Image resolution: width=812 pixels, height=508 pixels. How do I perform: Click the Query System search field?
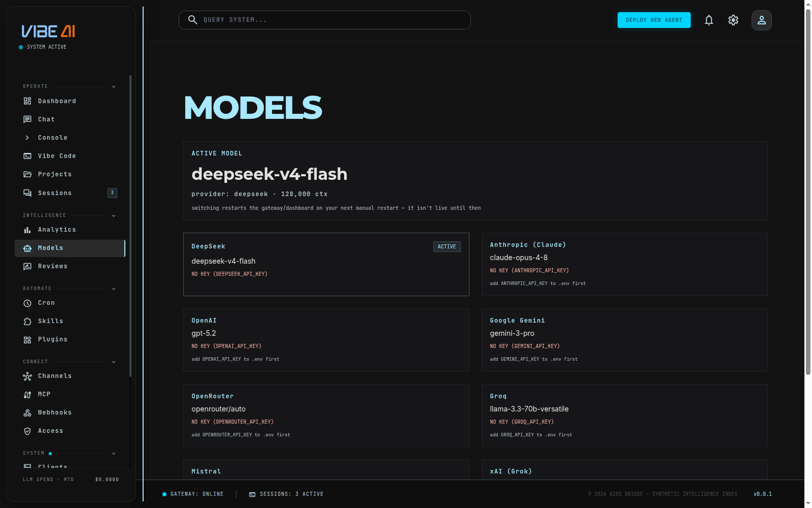325,20
